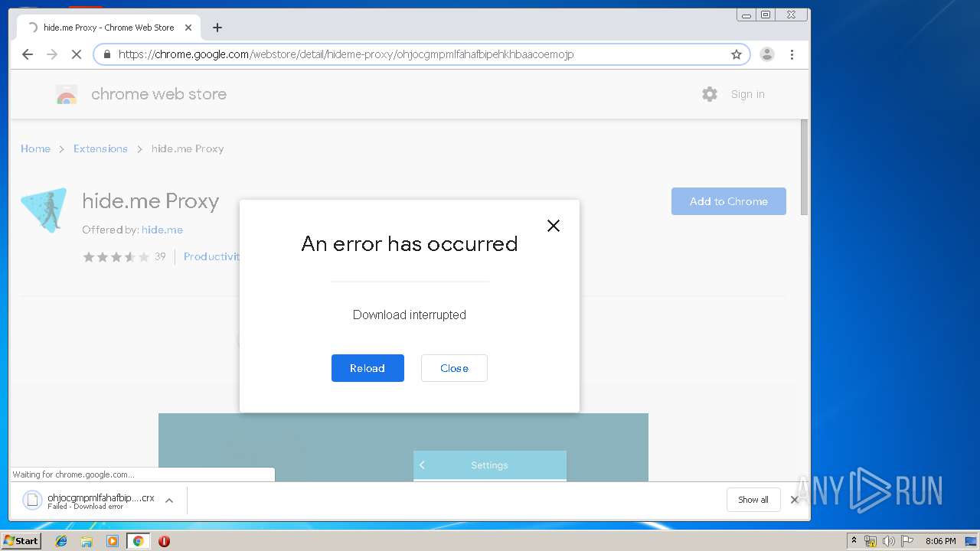Click the Close button in the dialog
The image size is (980, 551).
pyautogui.click(x=454, y=368)
